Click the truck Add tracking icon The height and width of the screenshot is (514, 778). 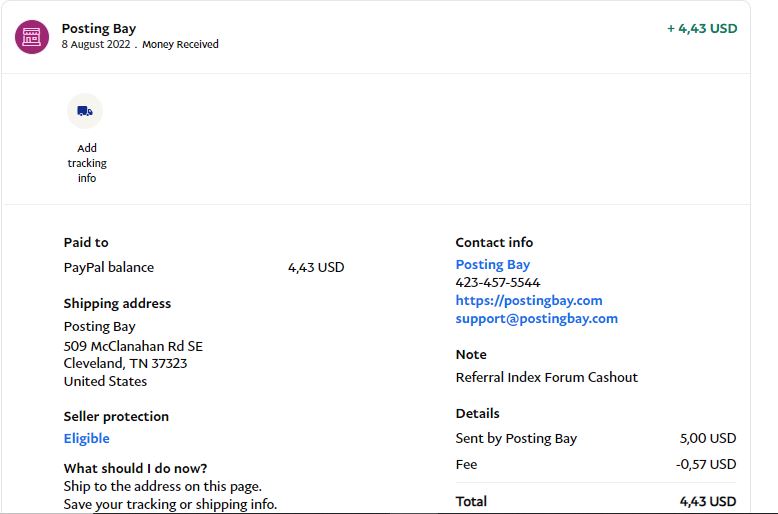coord(85,111)
